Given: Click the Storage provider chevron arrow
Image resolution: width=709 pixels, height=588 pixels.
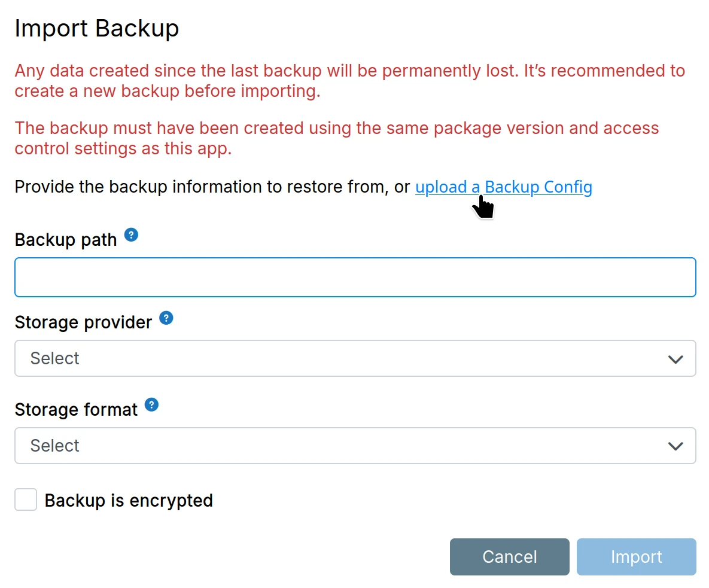Looking at the screenshot, I should coord(675,359).
